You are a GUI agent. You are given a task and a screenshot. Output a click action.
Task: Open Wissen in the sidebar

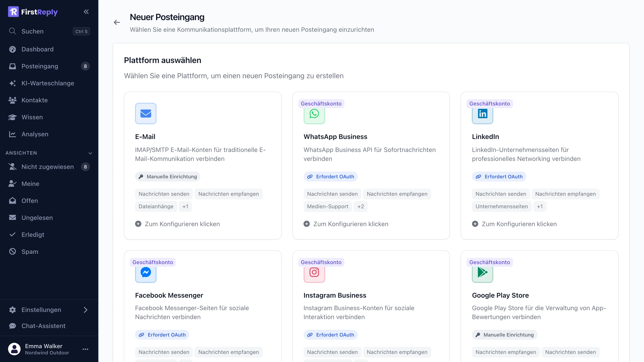pos(49,117)
